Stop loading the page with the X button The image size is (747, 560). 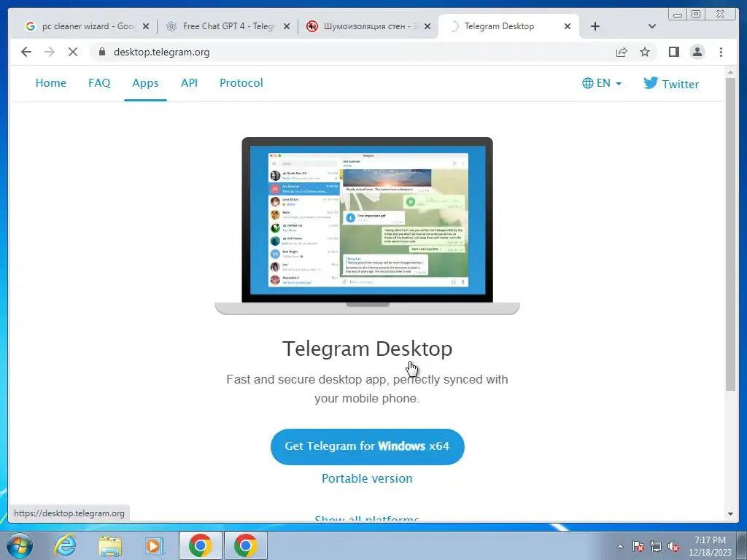point(73,52)
